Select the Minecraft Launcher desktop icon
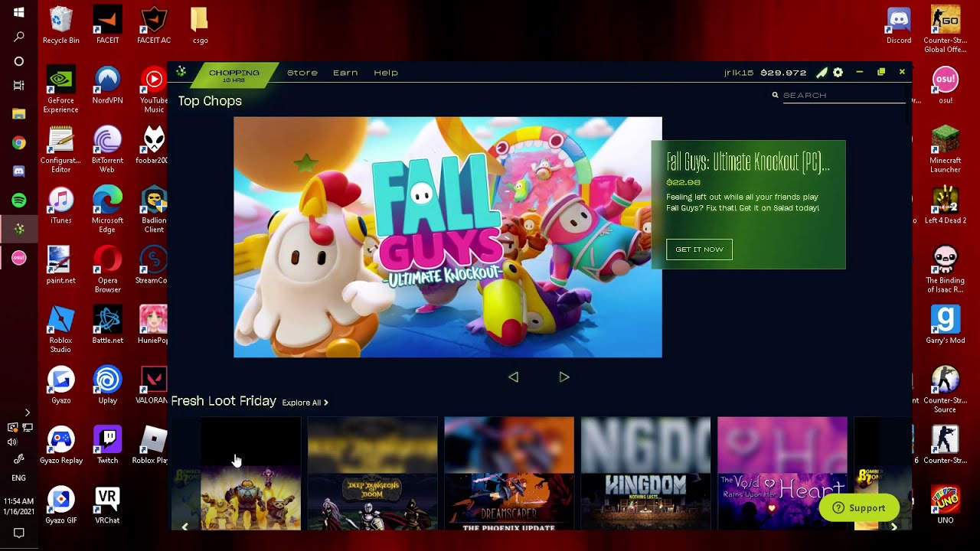Screen dimensions: 980x551 click(x=946, y=150)
